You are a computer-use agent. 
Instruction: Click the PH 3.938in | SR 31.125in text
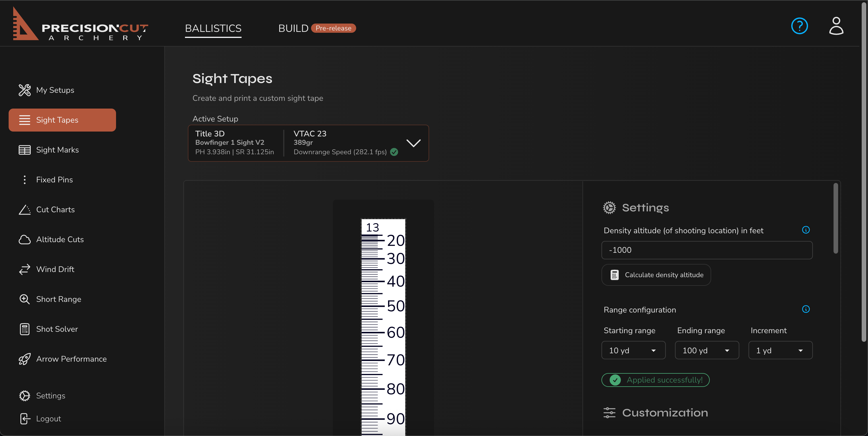click(235, 152)
